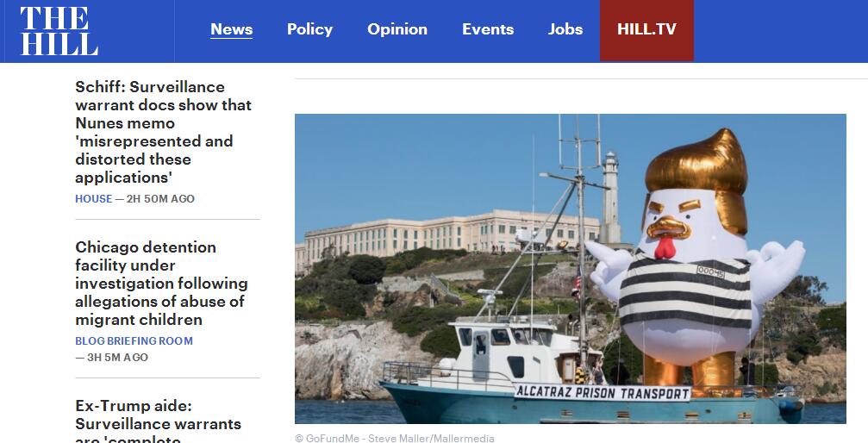Click the Alcatraz Prison Transport banner in photo
The height and width of the screenshot is (443, 868).
click(603, 393)
